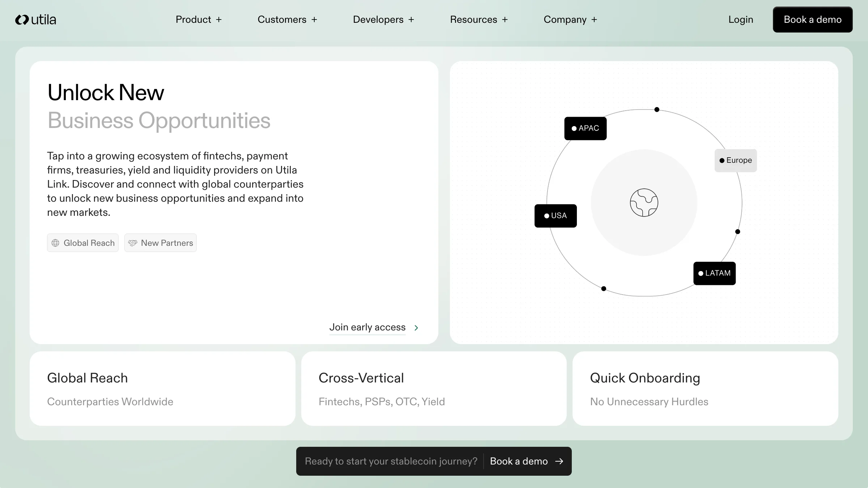Click the handshake icon in the New Partners tag

133,243
